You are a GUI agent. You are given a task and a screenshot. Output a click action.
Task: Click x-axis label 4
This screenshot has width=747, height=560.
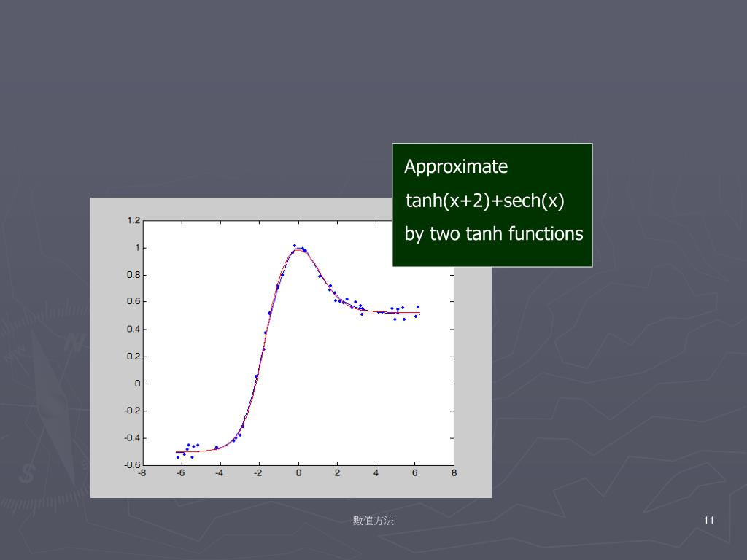(x=376, y=473)
